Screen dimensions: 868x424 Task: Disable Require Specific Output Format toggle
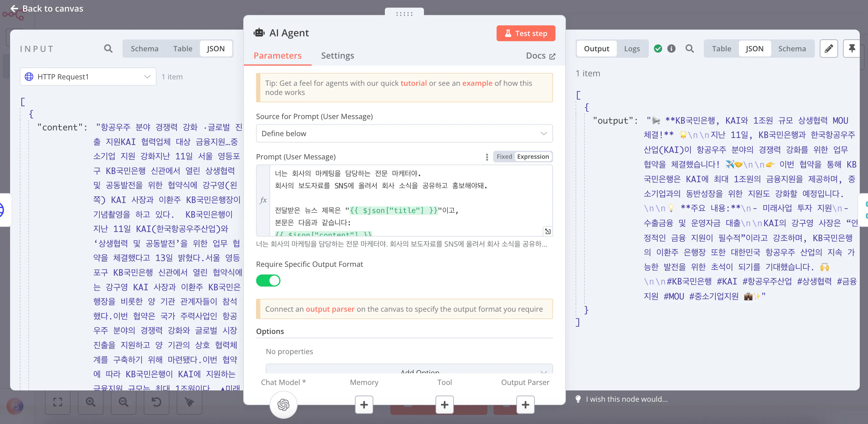pos(268,281)
